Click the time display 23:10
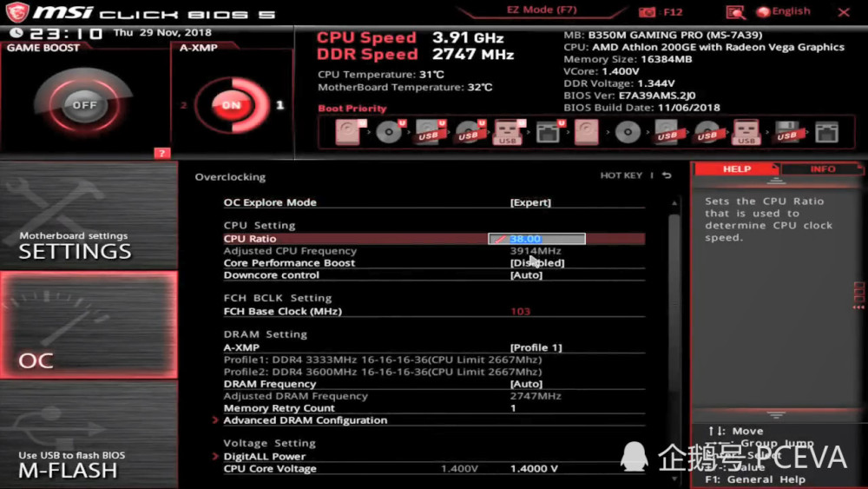This screenshot has height=489, width=868. tap(66, 34)
